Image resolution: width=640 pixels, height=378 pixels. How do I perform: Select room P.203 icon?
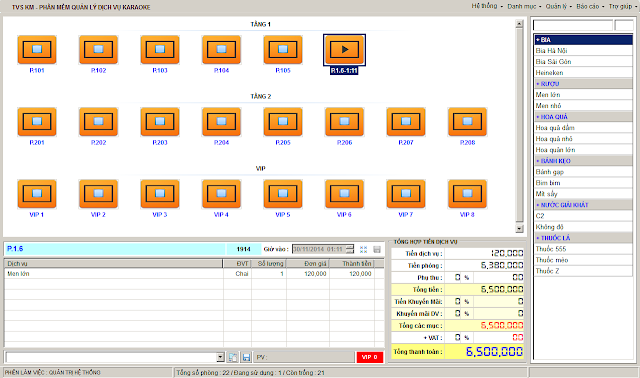point(160,121)
